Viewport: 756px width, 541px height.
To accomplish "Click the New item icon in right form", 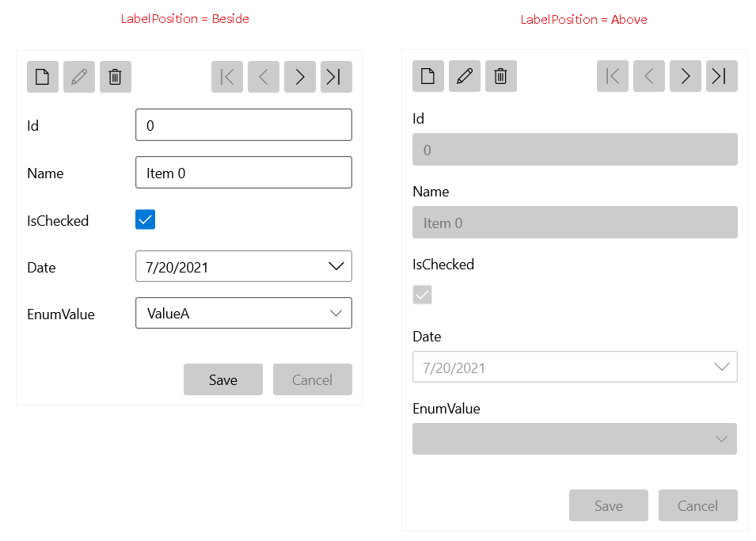I will pyautogui.click(x=428, y=76).
